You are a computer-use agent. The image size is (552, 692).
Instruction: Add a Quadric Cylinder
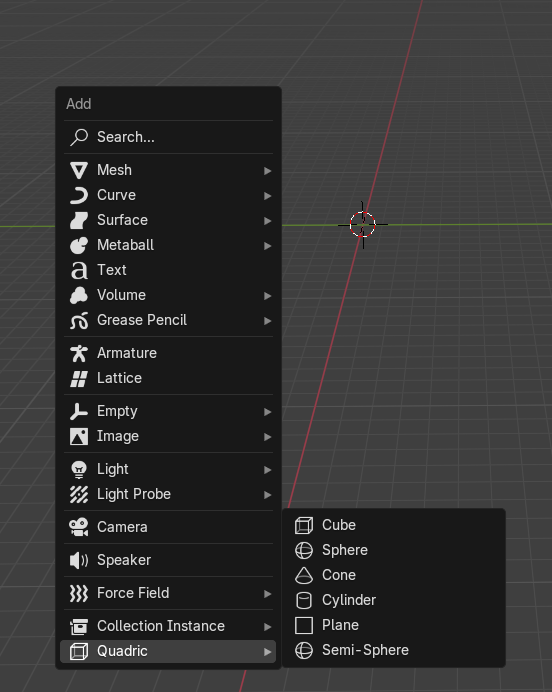click(x=394, y=600)
